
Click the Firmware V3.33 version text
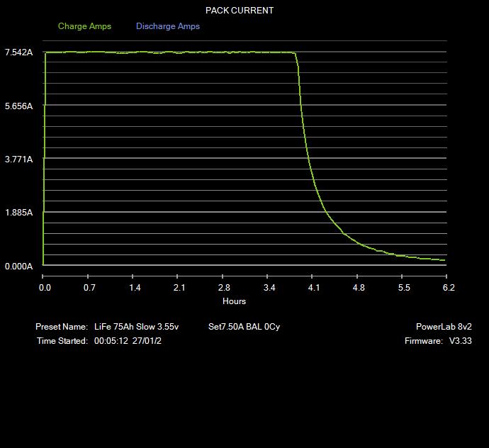click(438, 341)
